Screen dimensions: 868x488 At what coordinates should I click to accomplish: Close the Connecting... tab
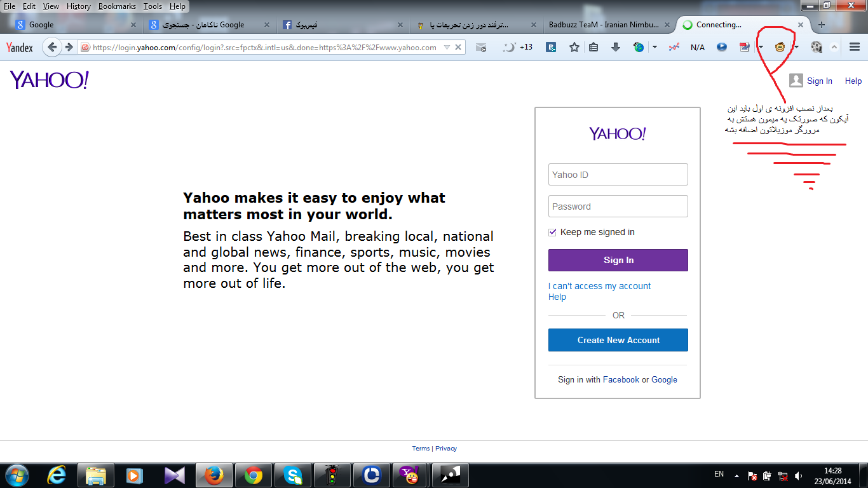tap(801, 25)
